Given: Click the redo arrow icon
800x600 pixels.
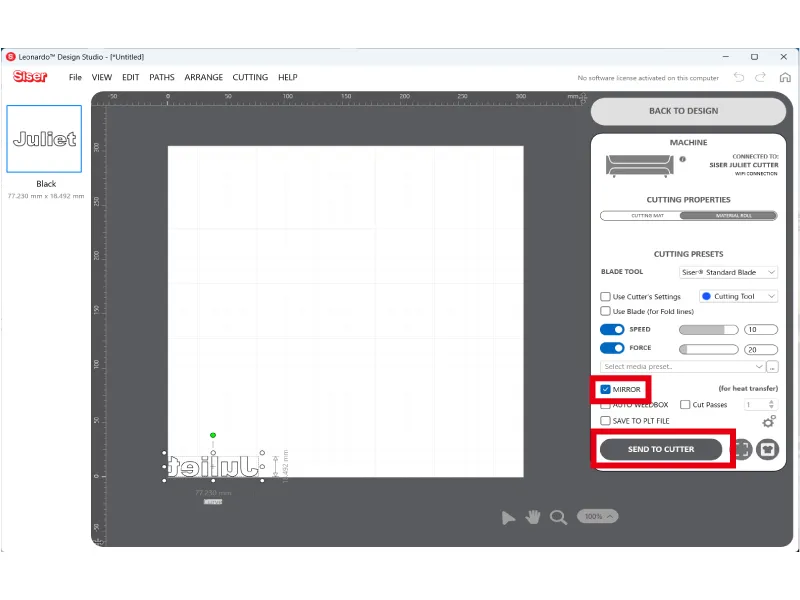Looking at the screenshot, I should click(761, 77).
